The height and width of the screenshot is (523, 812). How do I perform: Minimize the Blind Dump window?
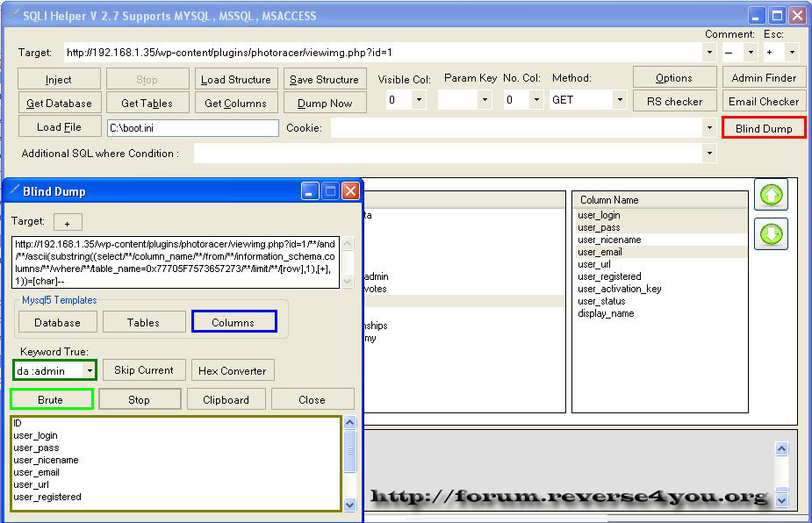(x=310, y=191)
